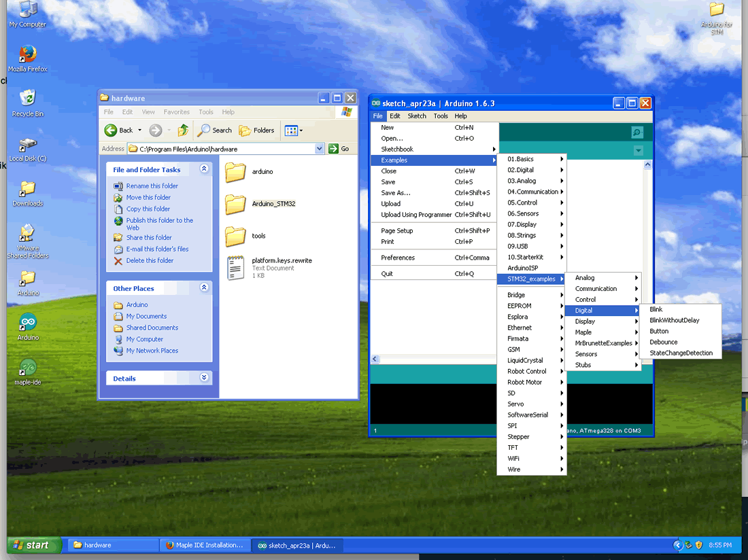Open My Documents from Other Places

point(146,316)
